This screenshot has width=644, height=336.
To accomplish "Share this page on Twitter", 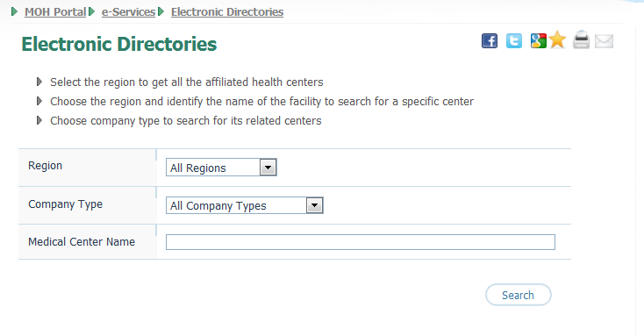I will pyautogui.click(x=514, y=40).
